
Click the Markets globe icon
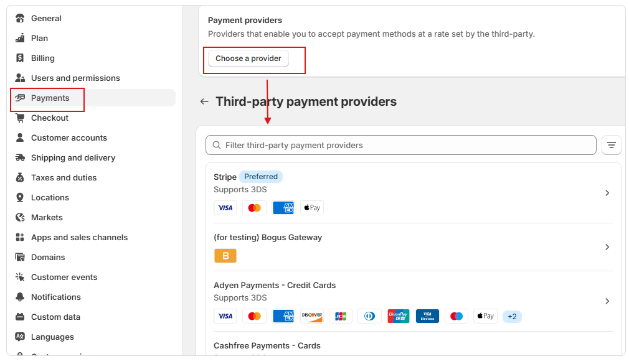coord(21,217)
